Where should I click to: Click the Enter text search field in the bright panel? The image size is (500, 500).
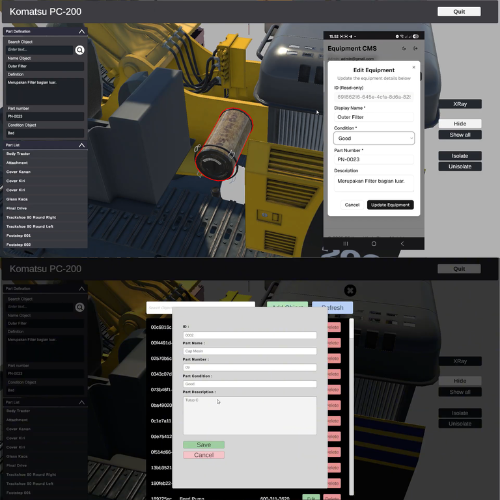39,50
